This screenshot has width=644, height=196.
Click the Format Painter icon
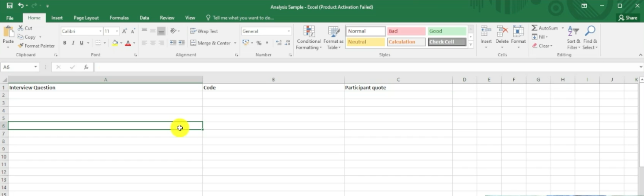[21, 46]
